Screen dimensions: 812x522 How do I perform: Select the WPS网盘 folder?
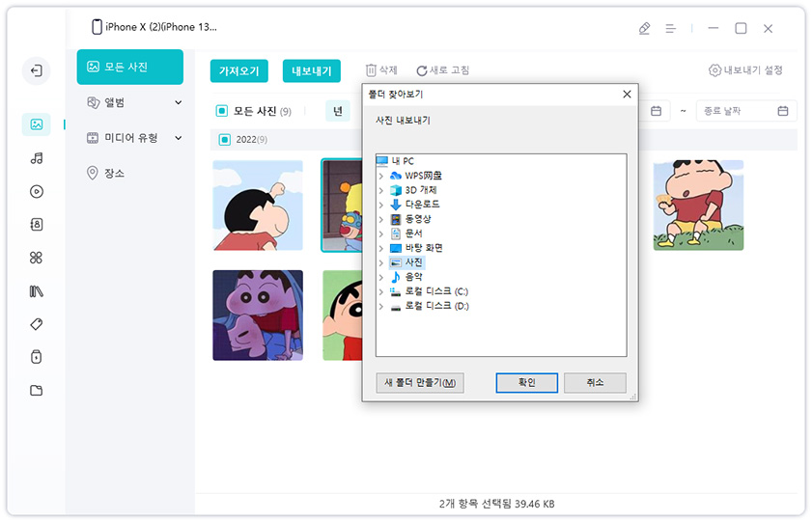tap(416, 176)
